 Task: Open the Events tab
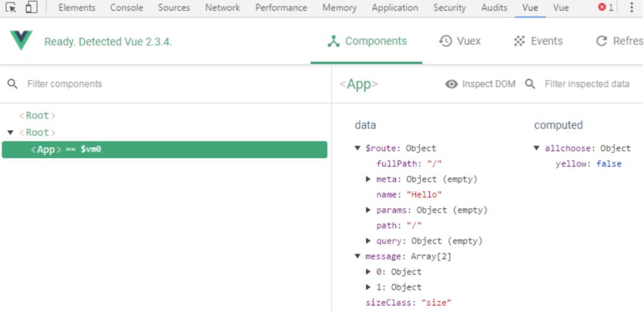click(x=538, y=41)
